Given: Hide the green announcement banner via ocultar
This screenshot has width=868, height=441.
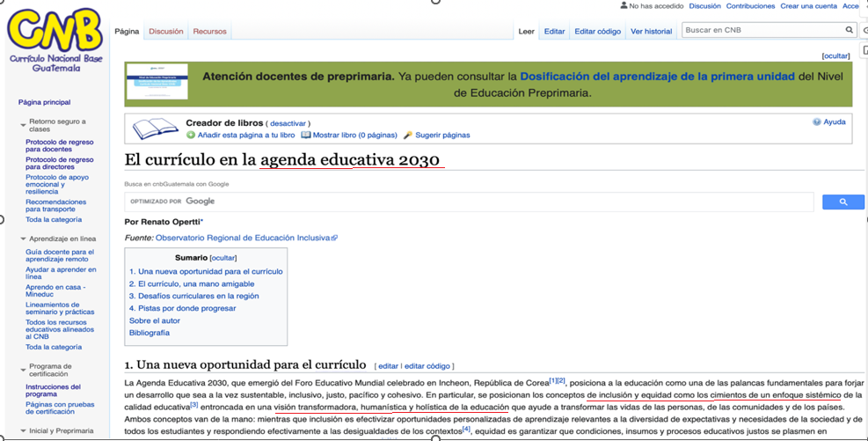Looking at the screenshot, I should coord(835,56).
